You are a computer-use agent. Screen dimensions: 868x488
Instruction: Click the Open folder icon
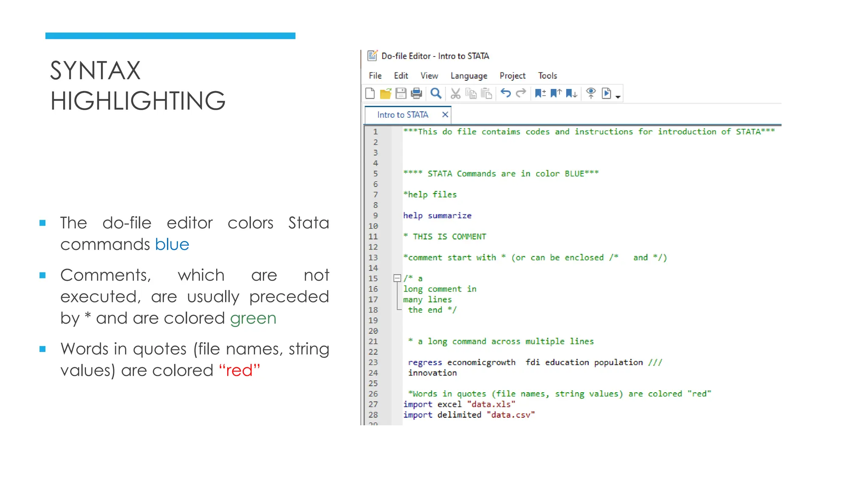click(x=385, y=93)
